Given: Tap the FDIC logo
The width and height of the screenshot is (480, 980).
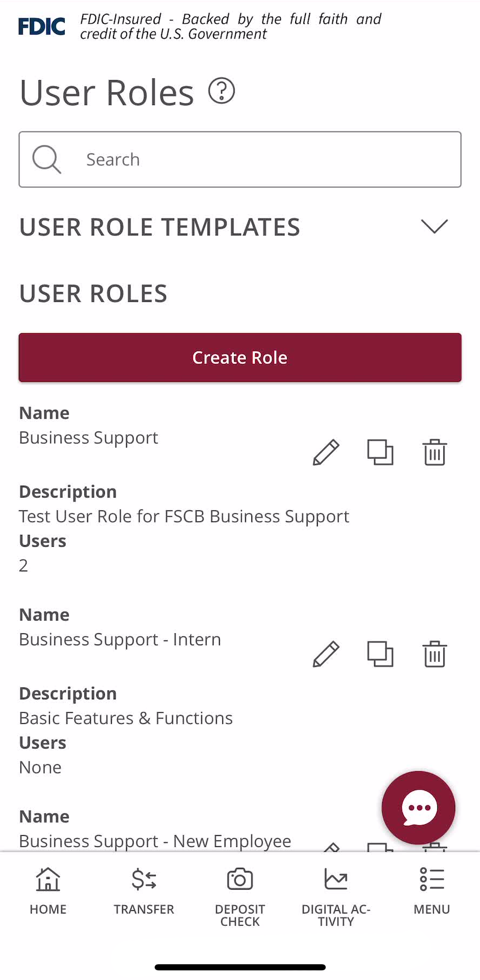Looking at the screenshot, I should click(x=42, y=27).
